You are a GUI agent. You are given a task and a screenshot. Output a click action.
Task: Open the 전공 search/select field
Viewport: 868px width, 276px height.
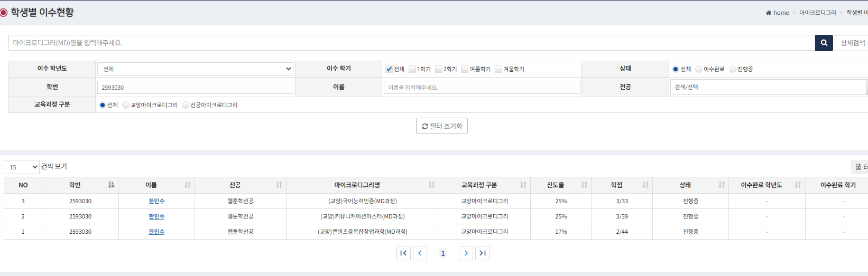[x=768, y=87]
